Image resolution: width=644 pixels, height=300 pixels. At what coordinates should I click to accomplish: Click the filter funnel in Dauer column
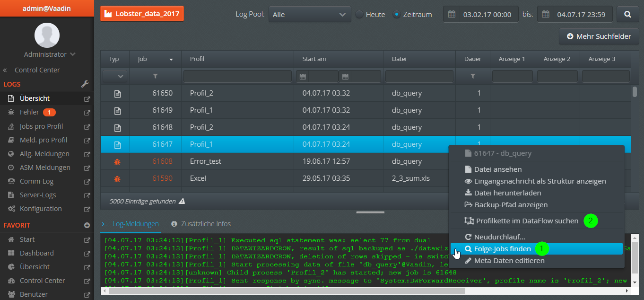[472, 76]
